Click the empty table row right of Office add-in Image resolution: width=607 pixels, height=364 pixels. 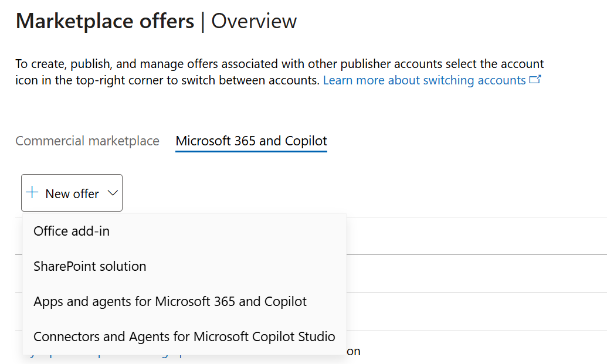[x=475, y=236]
